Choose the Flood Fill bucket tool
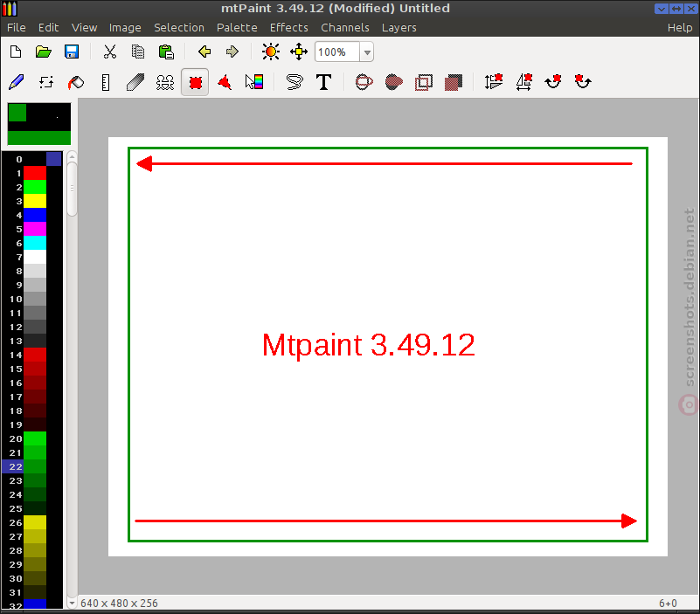Screen dimensions: 700x614 click(76, 83)
